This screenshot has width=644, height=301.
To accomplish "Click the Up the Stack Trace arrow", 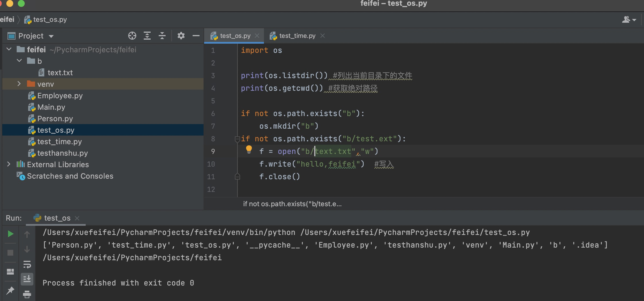I will 27,234.
